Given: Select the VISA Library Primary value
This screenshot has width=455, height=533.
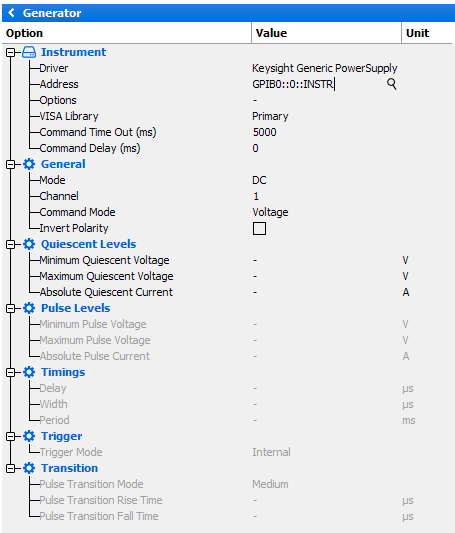Looking at the screenshot, I should click(x=325, y=116).
